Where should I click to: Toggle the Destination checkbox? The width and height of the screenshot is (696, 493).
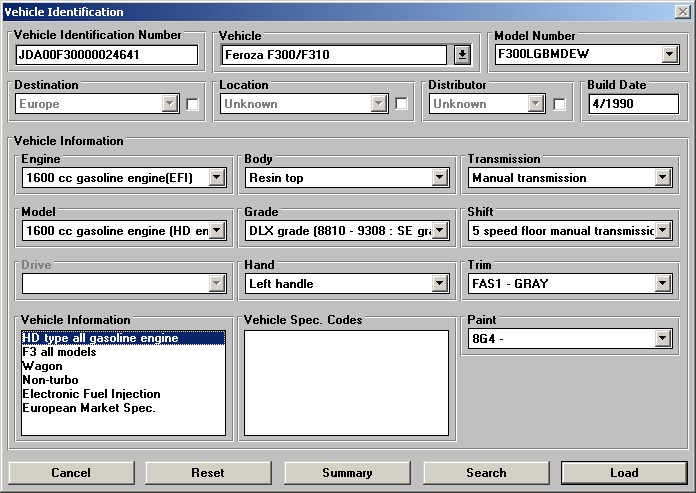click(x=192, y=104)
